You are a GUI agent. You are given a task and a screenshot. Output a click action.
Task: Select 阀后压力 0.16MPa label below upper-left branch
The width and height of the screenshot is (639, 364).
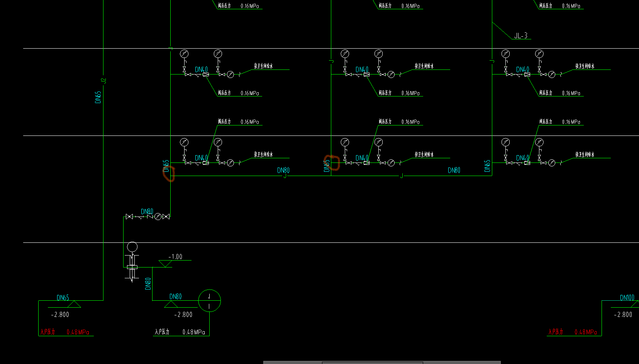238,93
